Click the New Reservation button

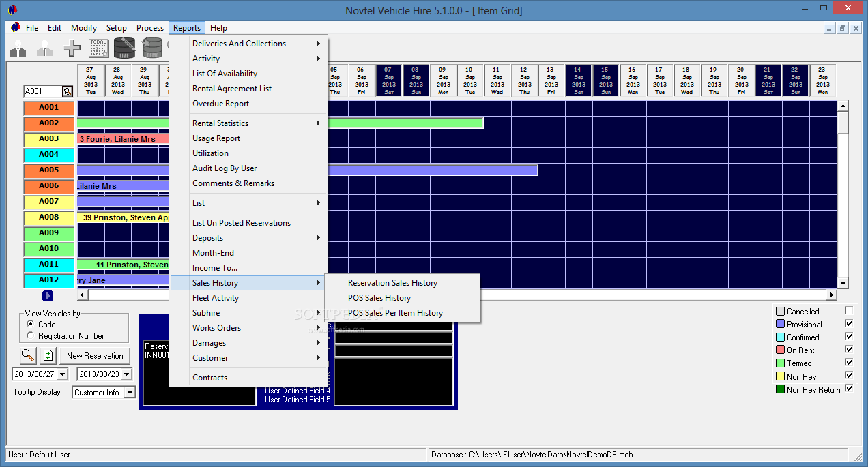95,355
